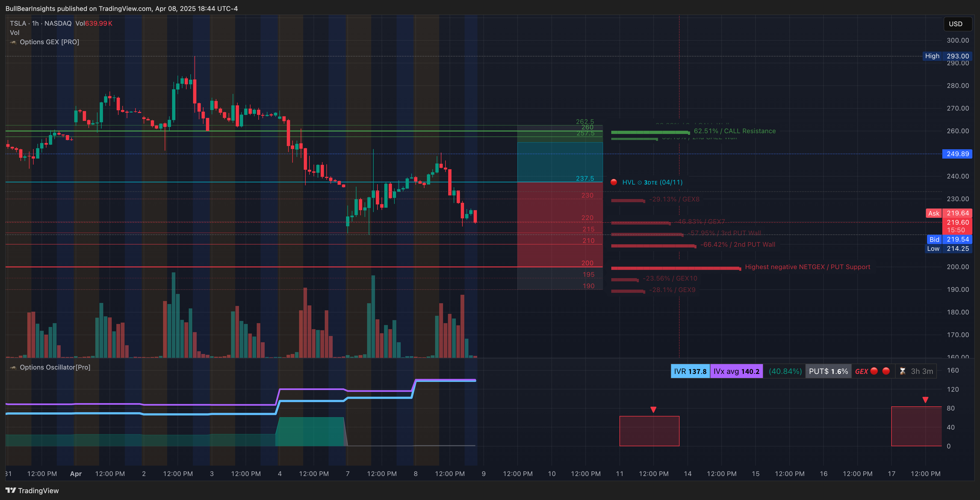The height and width of the screenshot is (500, 980).
Task: Click the (40.84%) value
Action: click(785, 371)
